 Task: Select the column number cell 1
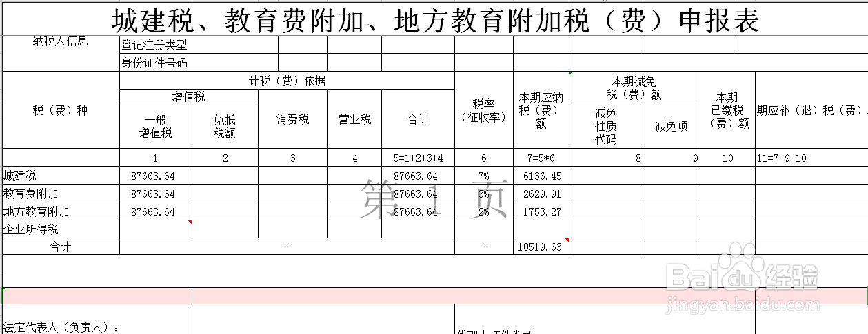(x=156, y=158)
